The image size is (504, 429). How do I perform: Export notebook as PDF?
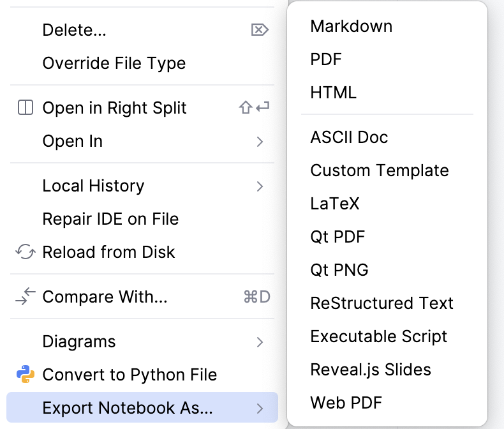click(326, 59)
